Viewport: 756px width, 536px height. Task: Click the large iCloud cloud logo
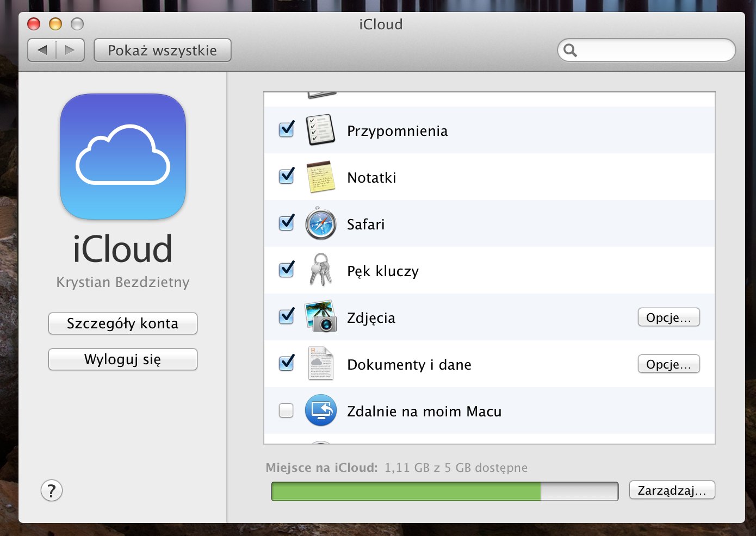(123, 157)
